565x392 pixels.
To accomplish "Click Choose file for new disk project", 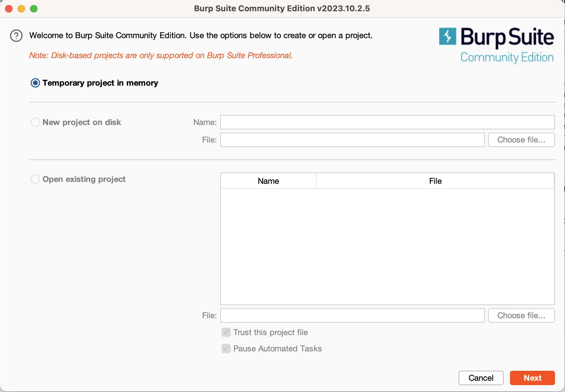I will (x=521, y=140).
